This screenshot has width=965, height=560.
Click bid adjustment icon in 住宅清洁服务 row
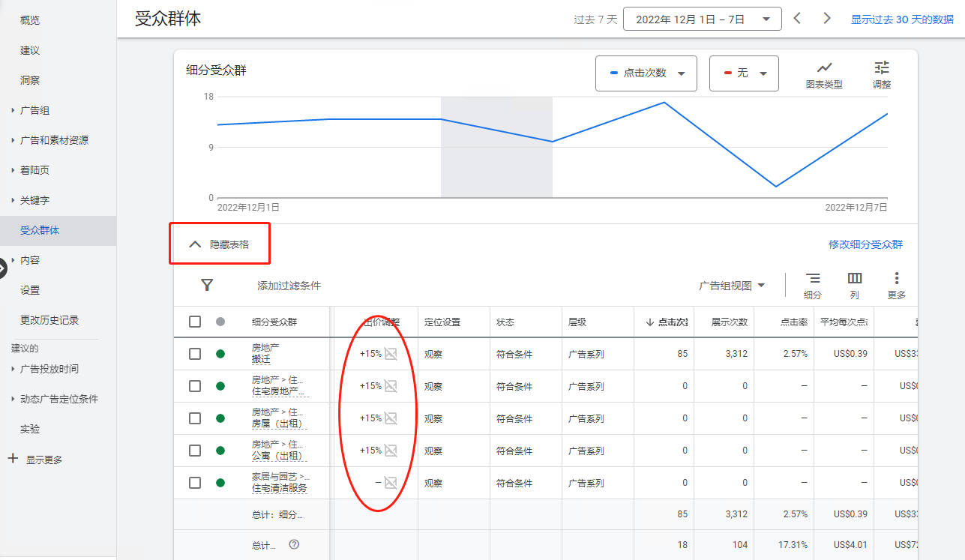pos(391,483)
